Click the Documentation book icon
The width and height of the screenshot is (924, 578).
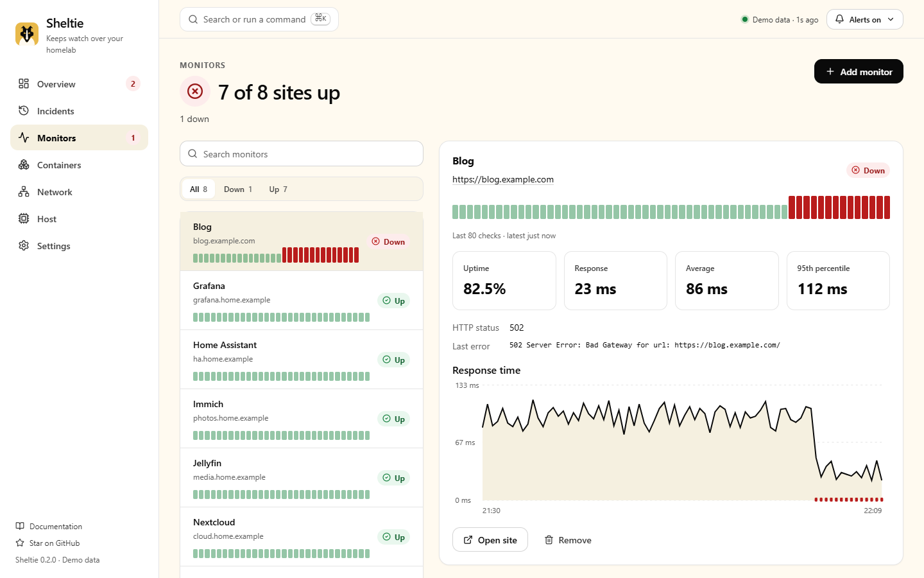pyautogui.click(x=20, y=526)
